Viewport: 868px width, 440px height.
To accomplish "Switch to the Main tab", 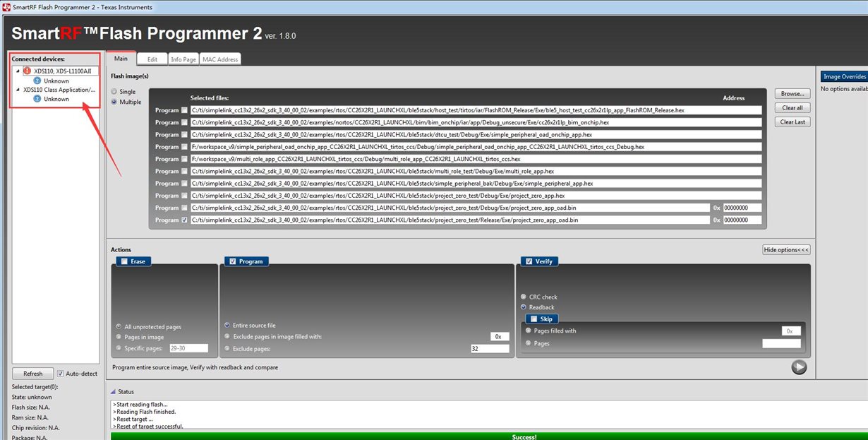I will coord(121,59).
